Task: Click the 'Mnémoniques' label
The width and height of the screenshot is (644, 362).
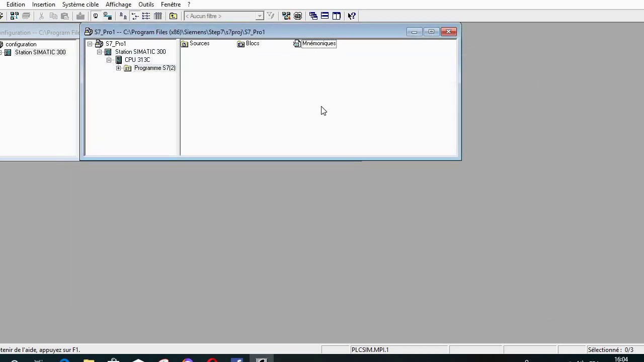Action: pos(319,43)
